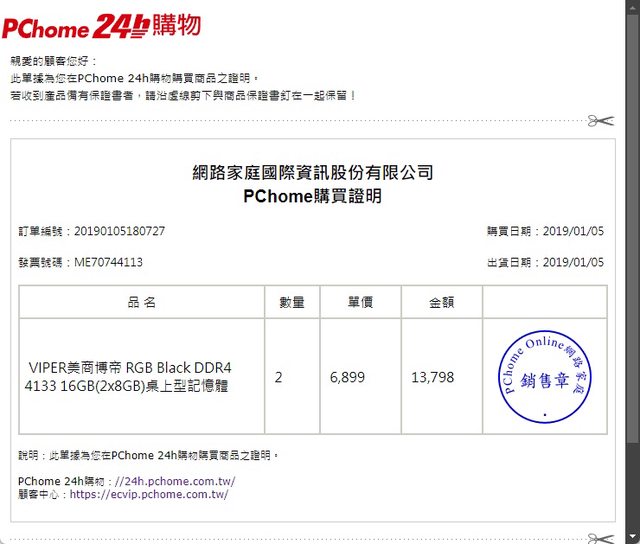
Task: Click the 金額 column header
Action: pyautogui.click(x=441, y=302)
